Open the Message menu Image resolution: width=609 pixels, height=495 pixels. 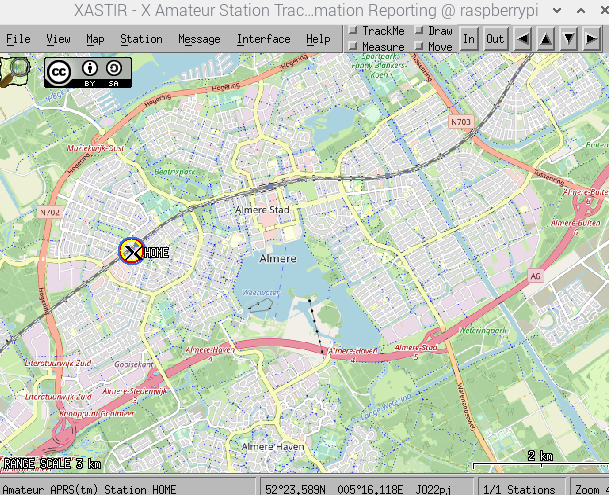click(x=199, y=39)
